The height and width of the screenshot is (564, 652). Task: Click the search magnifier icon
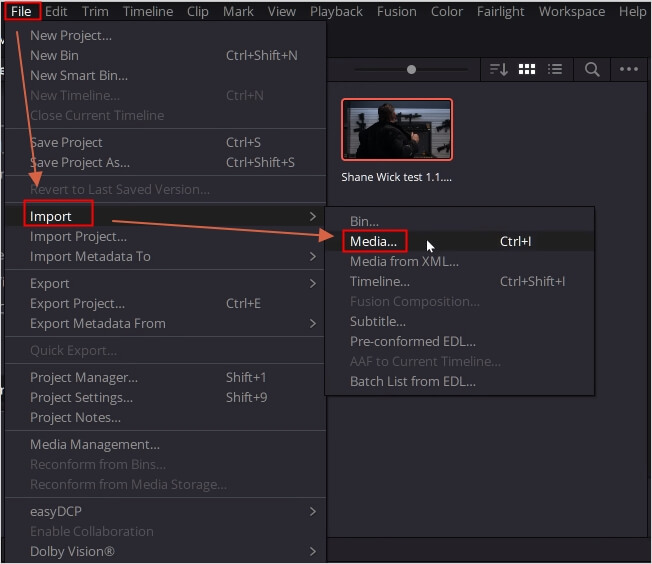(592, 69)
